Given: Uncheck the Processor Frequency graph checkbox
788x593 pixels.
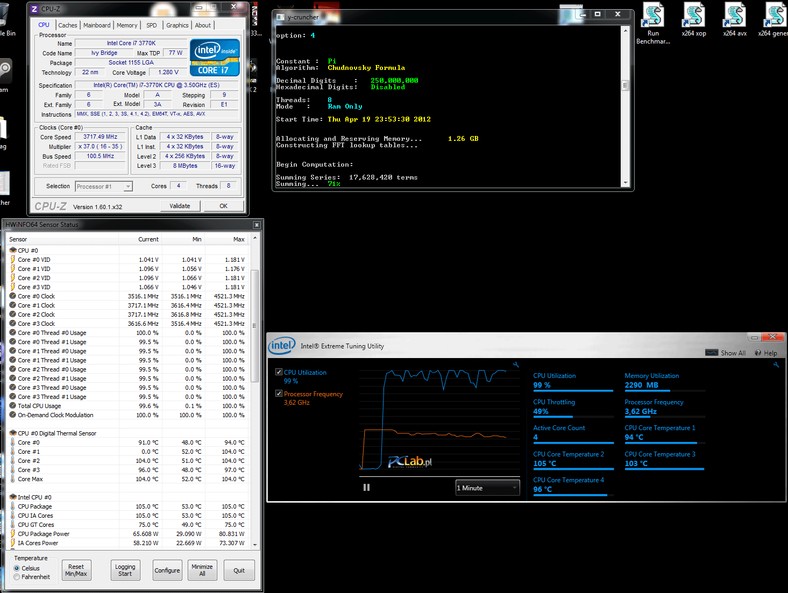Looking at the screenshot, I should tap(279, 394).
